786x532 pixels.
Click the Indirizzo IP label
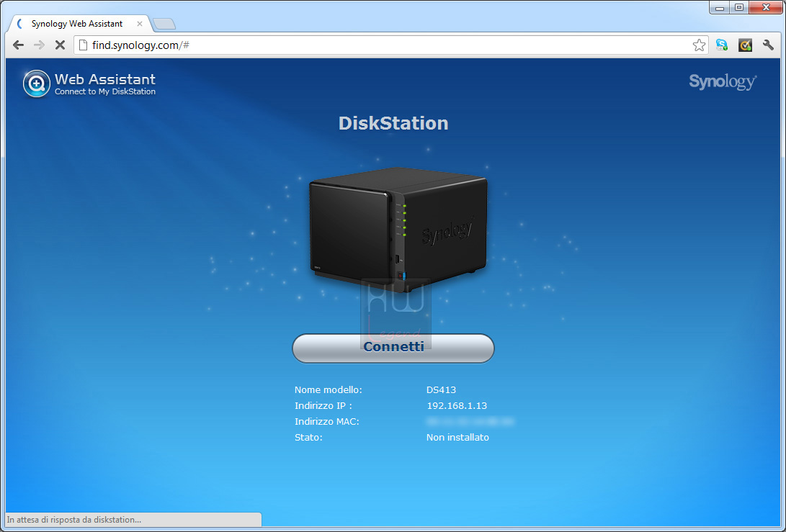pyautogui.click(x=323, y=406)
